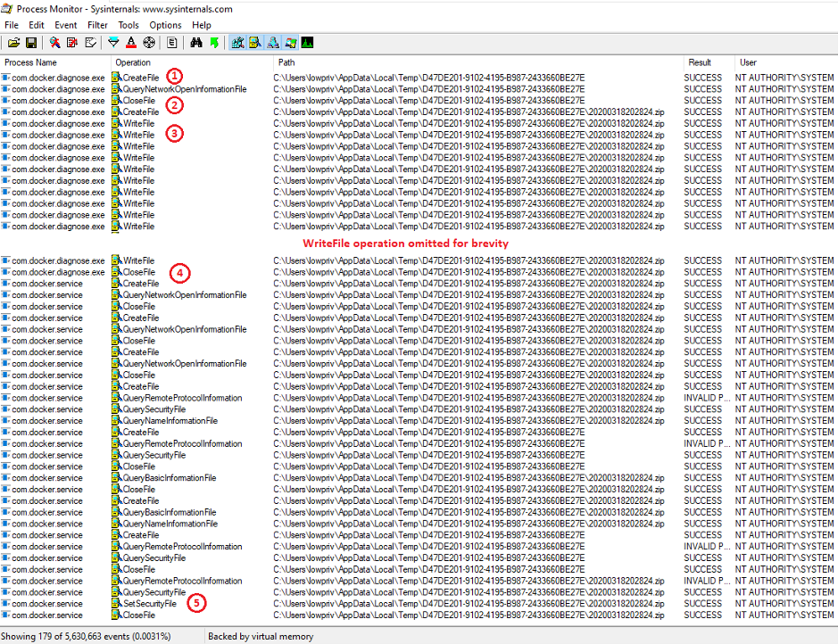Select the Include Process From Window crosshair icon

(149, 43)
